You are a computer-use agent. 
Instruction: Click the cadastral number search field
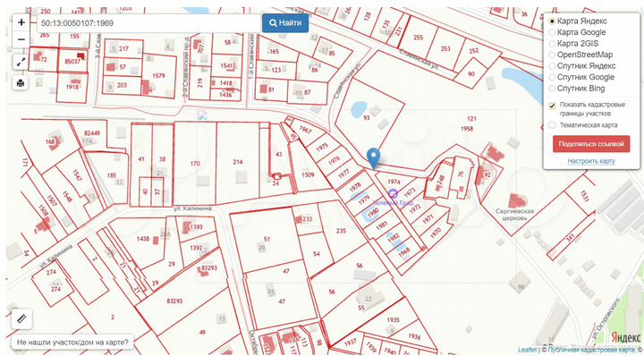149,23
